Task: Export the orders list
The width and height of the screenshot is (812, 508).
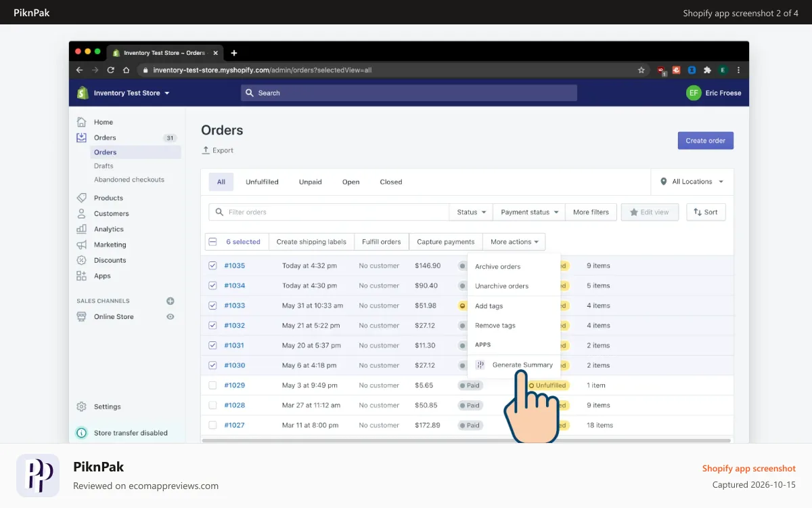Action: 217,150
